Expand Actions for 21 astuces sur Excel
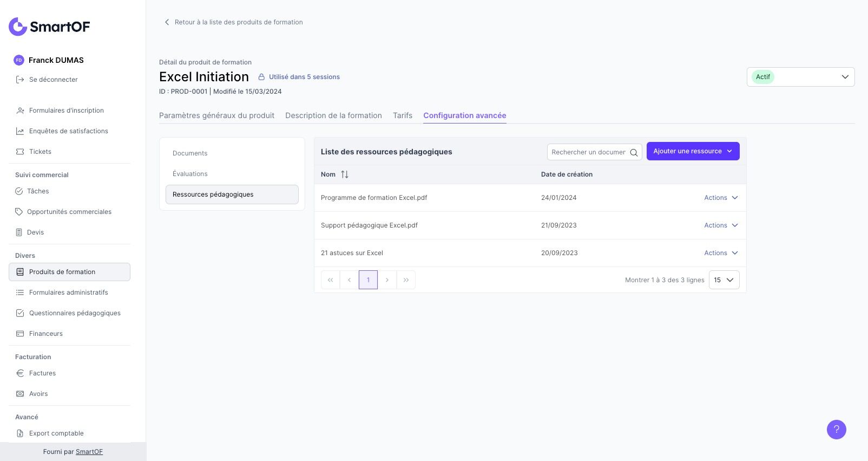The image size is (868, 461). coord(721,253)
